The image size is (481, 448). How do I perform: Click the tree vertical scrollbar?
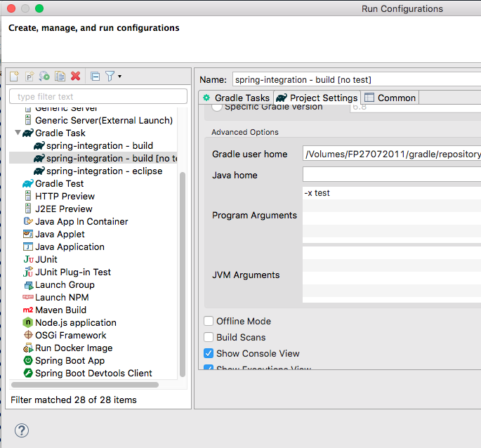click(x=182, y=275)
